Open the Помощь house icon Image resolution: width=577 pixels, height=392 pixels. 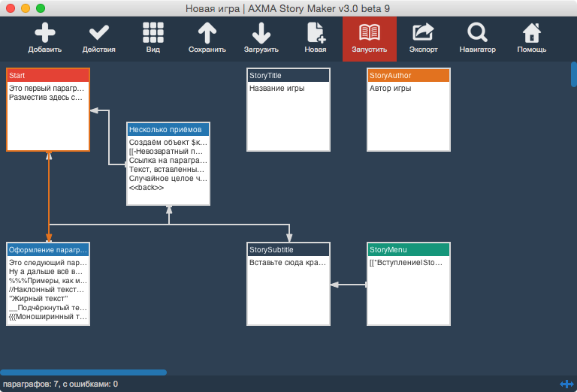[x=532, y=32]
